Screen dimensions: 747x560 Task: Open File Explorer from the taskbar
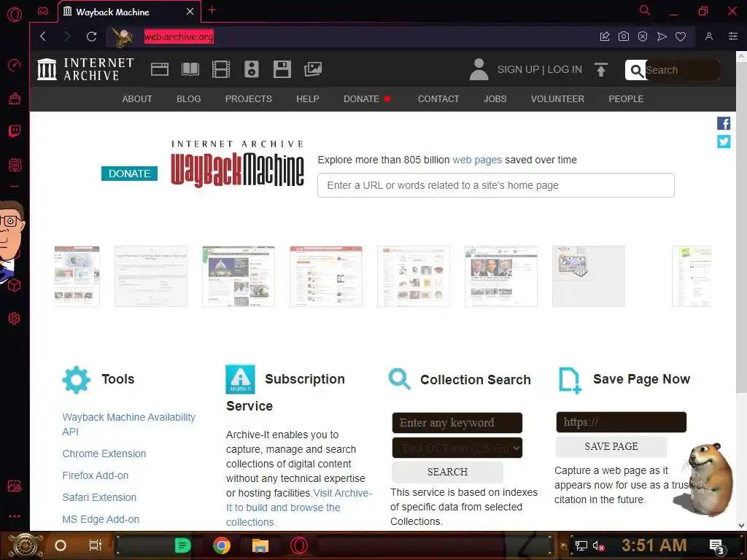[260, 545]
